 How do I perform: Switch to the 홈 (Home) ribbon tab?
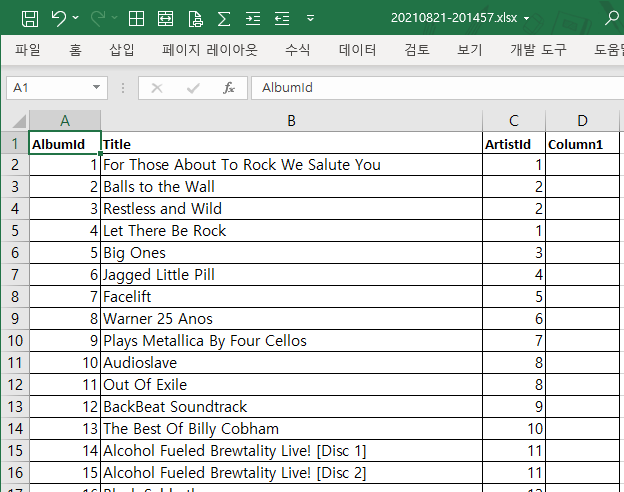(x=76, y=50)
